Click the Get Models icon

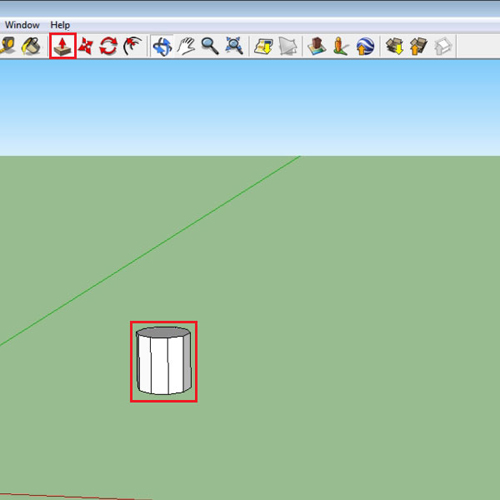(395, 46)
